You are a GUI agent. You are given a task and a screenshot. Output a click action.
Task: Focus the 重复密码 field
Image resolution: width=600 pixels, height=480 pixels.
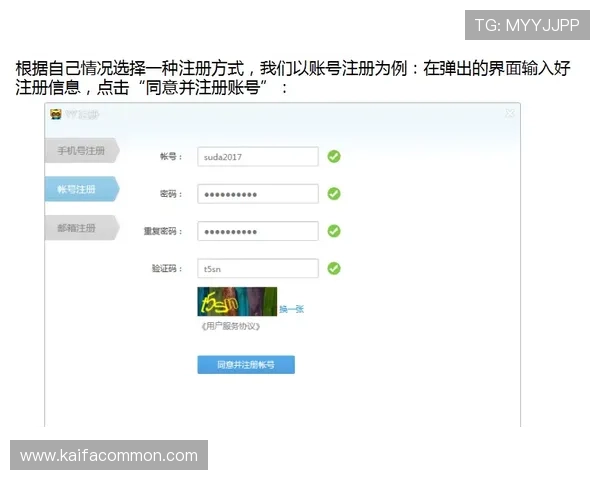pos(258,231)
